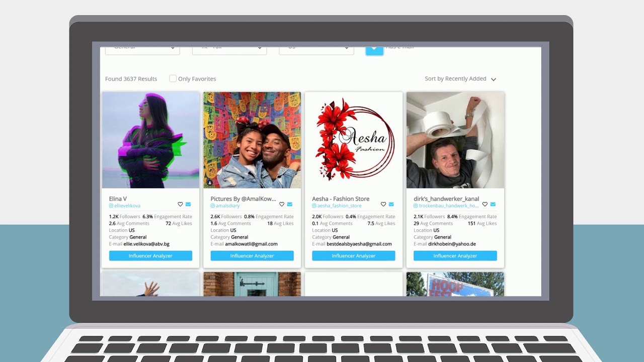Click Elina V profile photo
Image resolution: width=644 pixels, height=362 pixels.
[150, 140]
